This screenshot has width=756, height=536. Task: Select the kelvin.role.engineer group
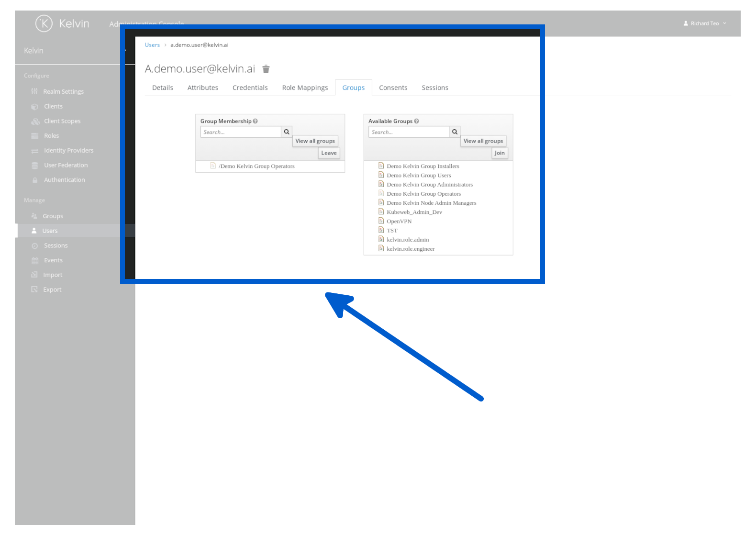tap(411, 249)
